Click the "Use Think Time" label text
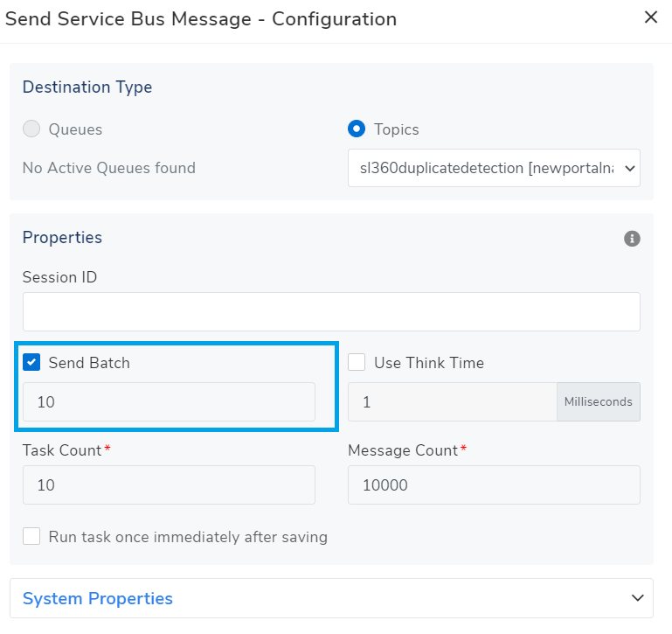672x634 pixels. point(428,363)
